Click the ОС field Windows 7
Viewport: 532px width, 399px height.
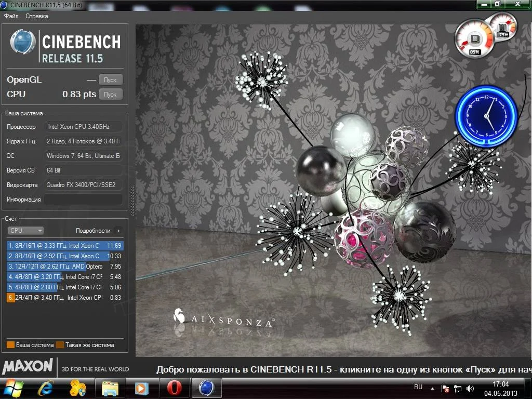(84, 156)
